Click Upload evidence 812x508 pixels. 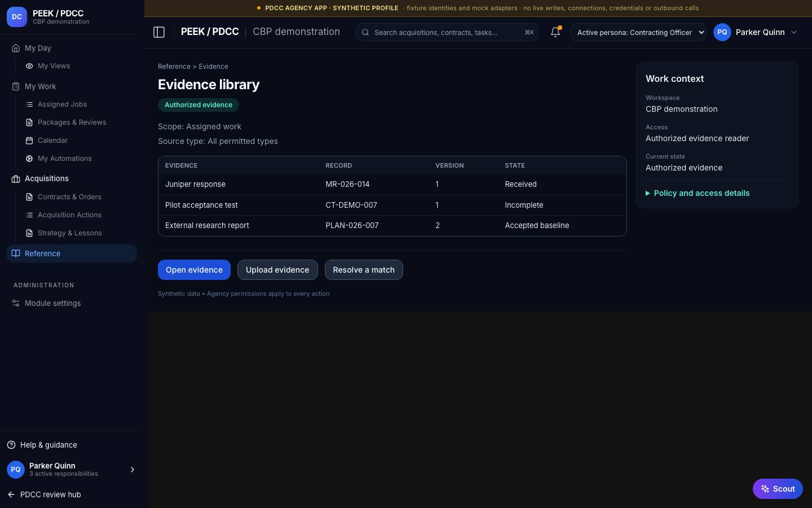(x=277, y=270)
